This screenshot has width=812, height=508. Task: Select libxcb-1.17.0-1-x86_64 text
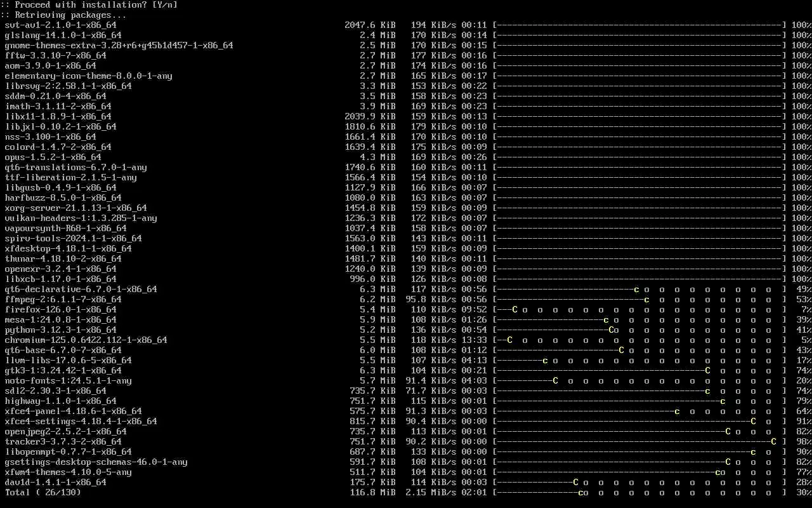tap(61, 279)
